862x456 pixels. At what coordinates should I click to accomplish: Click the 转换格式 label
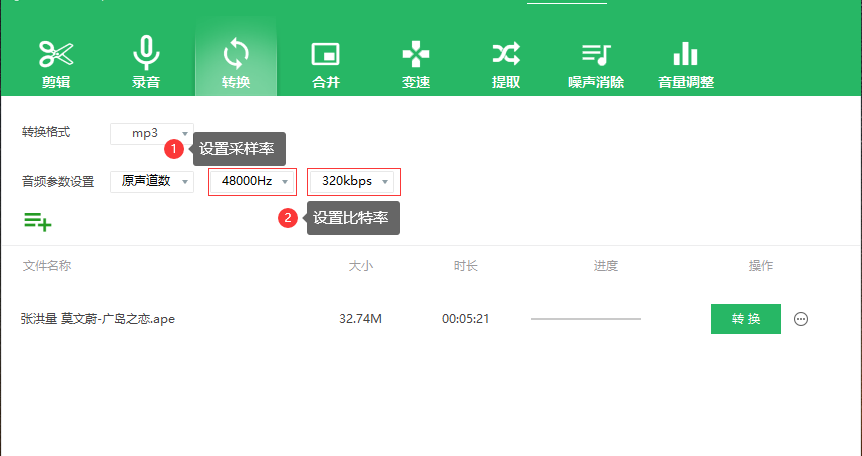tap(46, 132)
